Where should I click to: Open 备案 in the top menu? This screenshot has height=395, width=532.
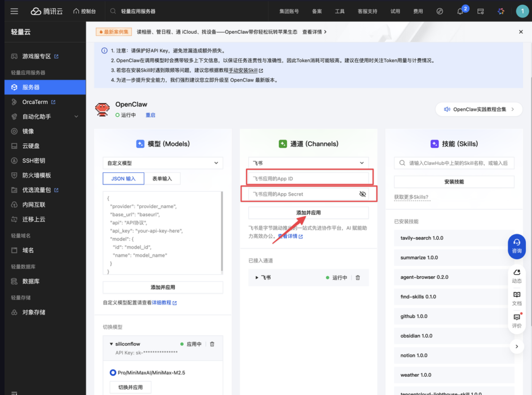tap(317, 11)
